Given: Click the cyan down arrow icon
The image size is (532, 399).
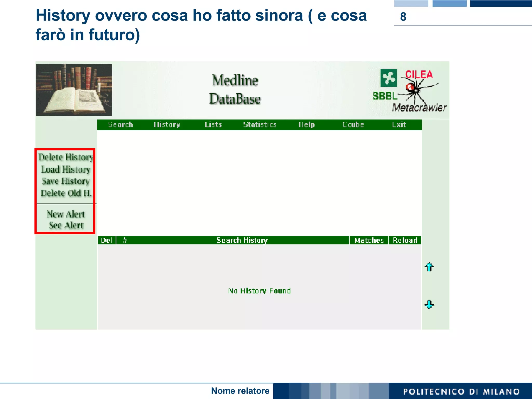Looking at the screenshot, I should coord(429,304).
